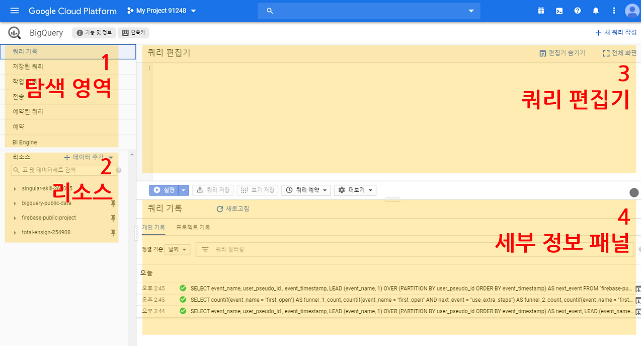Unpin total-ensign-254908 from resources

click(x=113, y=232)
